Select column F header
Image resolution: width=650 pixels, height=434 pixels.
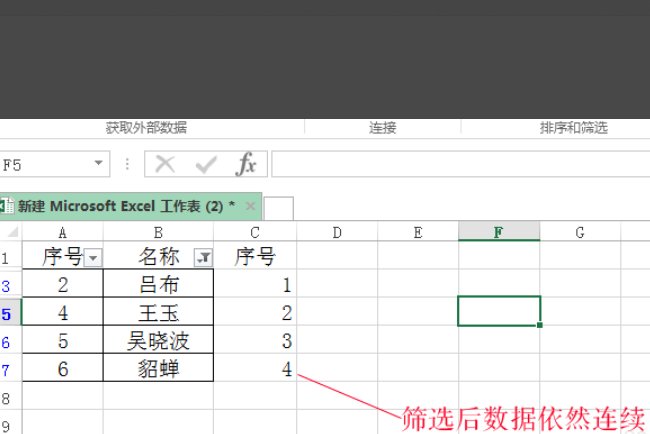point(499,231)
